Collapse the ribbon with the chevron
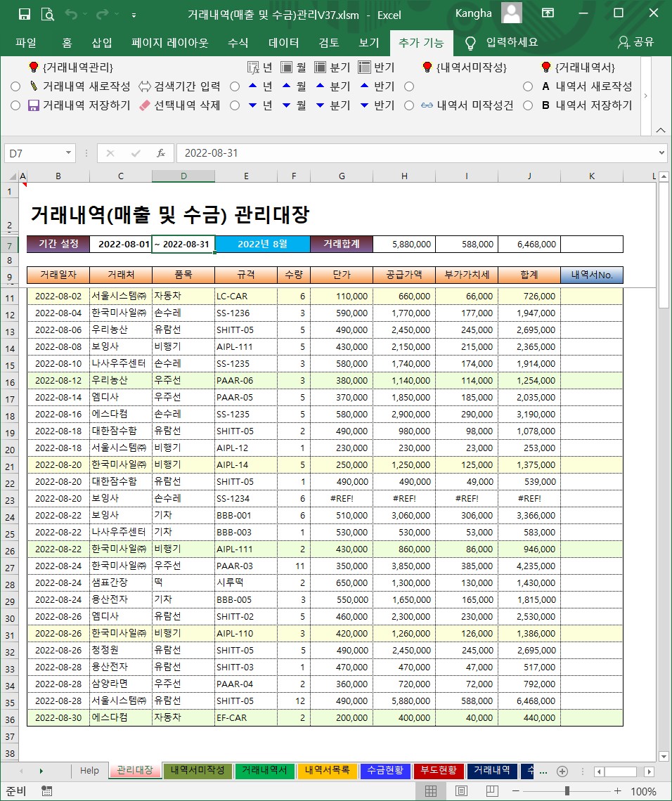Viewport: 672px width, 801px height. (x=661, y=130)
